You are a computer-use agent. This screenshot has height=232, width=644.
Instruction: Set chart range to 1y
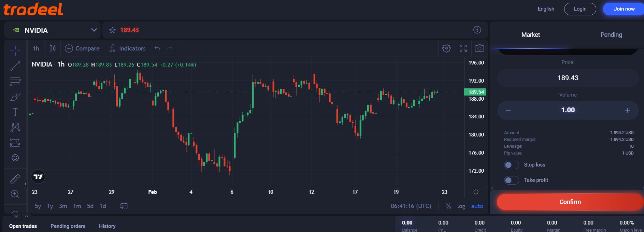pos(50,206)
